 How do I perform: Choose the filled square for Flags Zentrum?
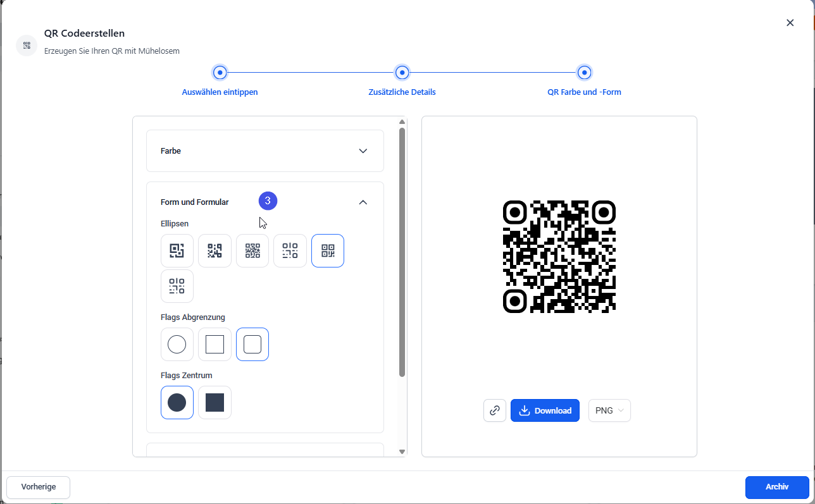215,402
